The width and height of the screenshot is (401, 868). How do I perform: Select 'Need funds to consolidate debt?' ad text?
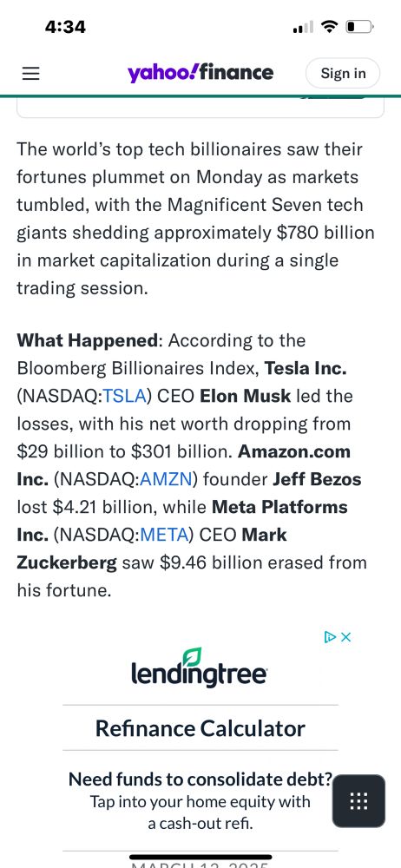(200, 779)
